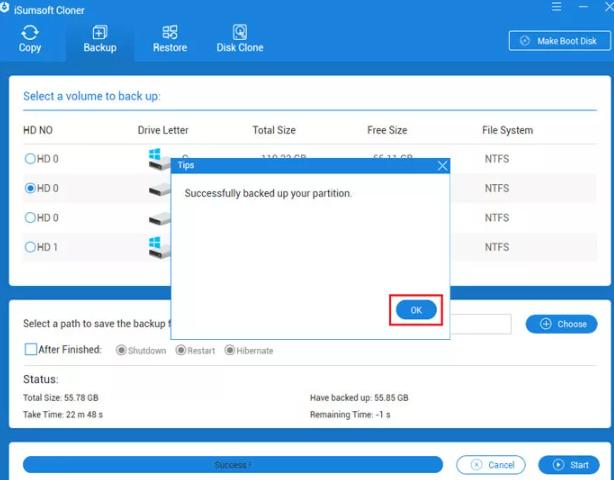Click the drive icon in third HD 0 row
This screenshot has height=480, width=614.
click(x=159, y=219)
